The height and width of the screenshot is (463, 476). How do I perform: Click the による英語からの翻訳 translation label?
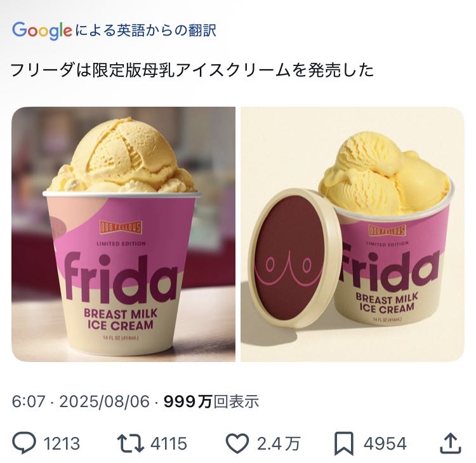[x=146, y=30]
